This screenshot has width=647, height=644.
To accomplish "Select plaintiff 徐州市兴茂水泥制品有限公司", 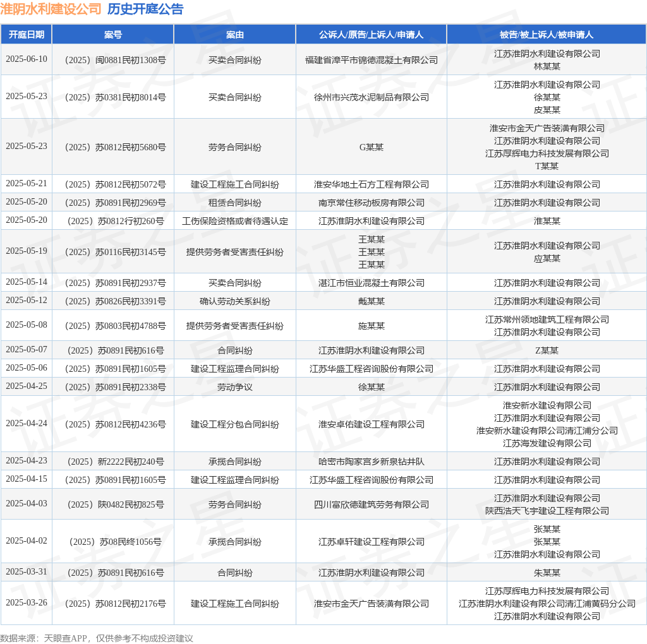I will (x=372, y=97).
